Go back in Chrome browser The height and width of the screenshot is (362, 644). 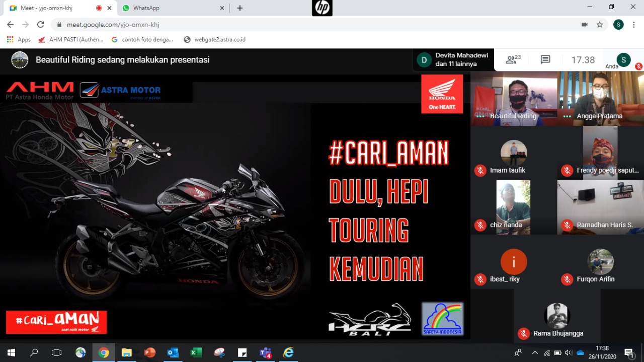click(x=10, y=24)
